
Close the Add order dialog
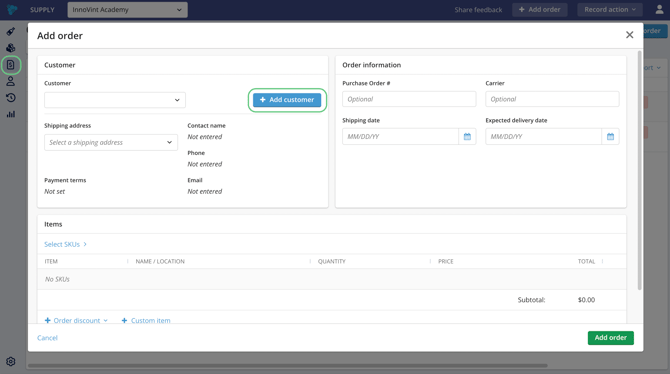(629, 35)
